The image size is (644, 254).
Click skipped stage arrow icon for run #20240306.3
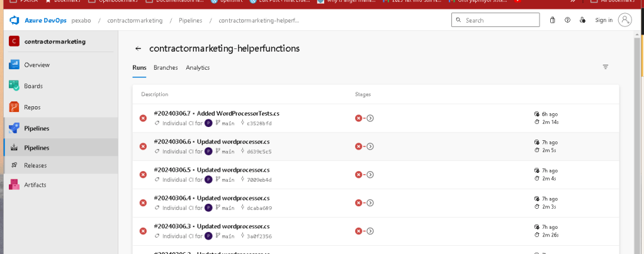click(370, 231)
